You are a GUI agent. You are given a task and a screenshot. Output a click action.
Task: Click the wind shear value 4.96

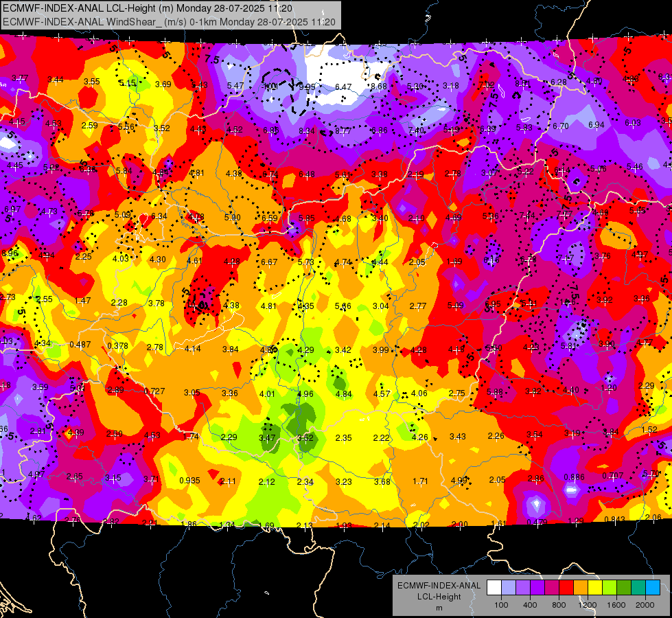tap(305, 393)
